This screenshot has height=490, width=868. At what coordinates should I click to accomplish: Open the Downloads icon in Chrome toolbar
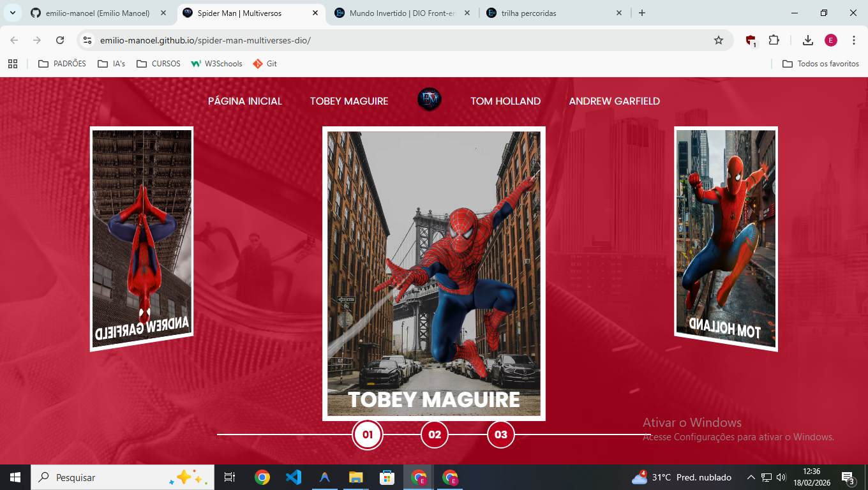click(x=807, y=40)
